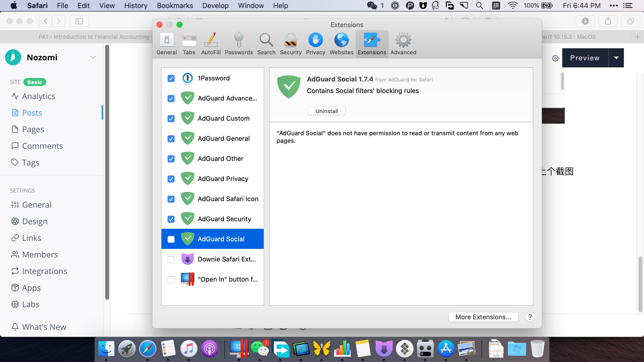Open the Develop menu
644x362 pixels.
tap(215, 6)
